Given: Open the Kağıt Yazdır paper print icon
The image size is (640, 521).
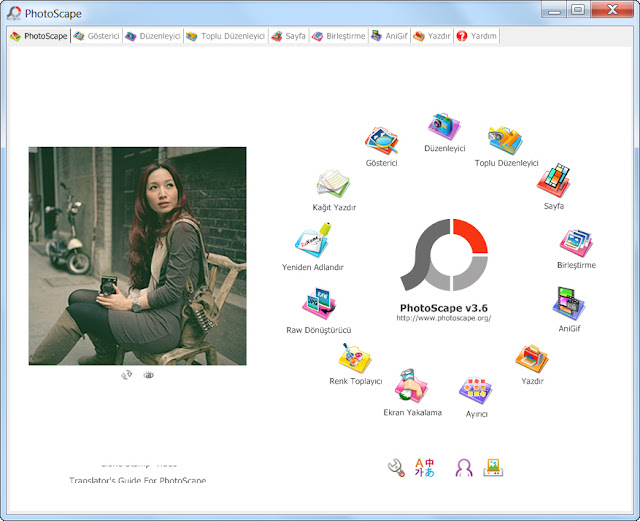Looking at the screenshot, I should (334, 185).
